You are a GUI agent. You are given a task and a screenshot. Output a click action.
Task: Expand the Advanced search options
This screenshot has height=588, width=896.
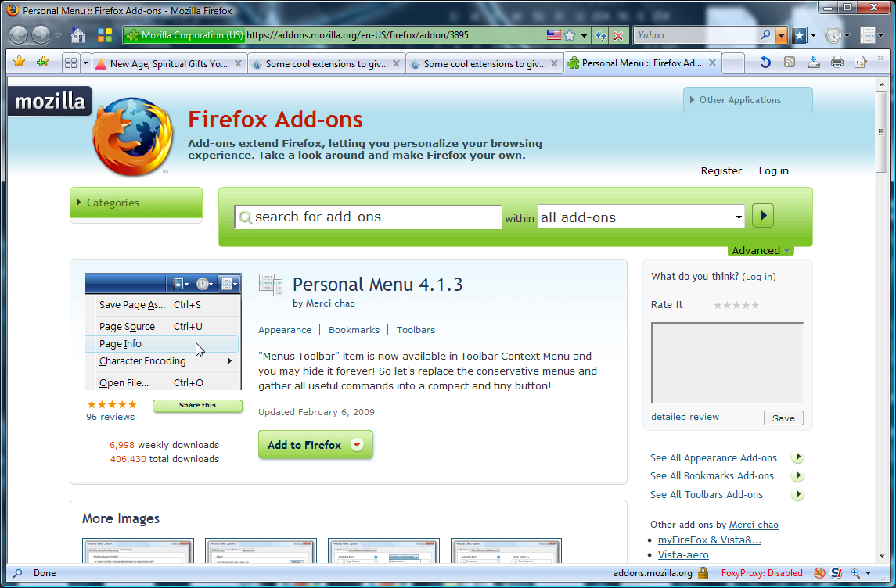(761, 251)
